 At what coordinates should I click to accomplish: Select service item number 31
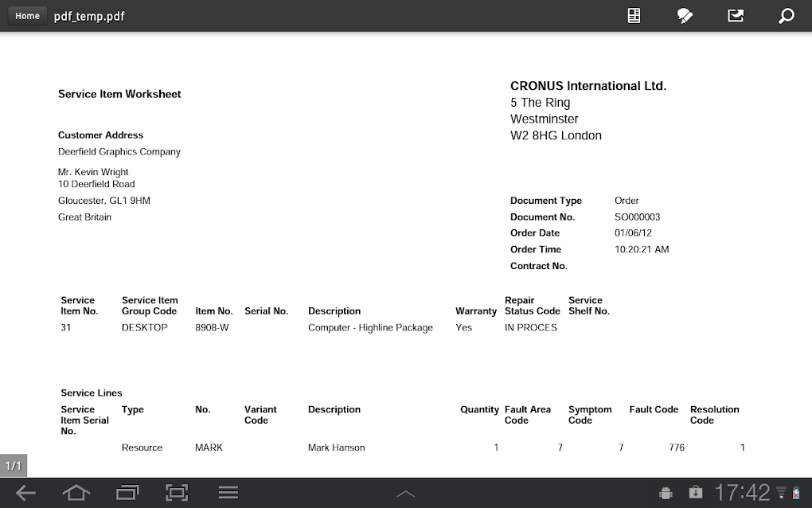(66, 328)
